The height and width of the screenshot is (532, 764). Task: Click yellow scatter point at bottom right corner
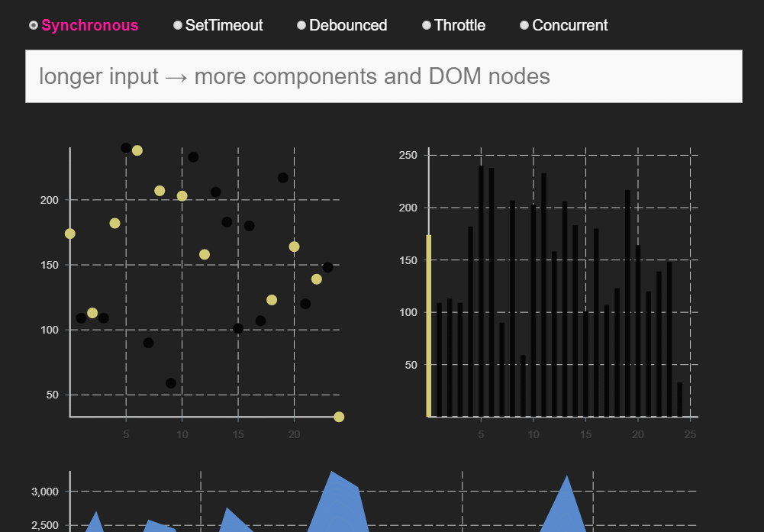click(339, 417)
